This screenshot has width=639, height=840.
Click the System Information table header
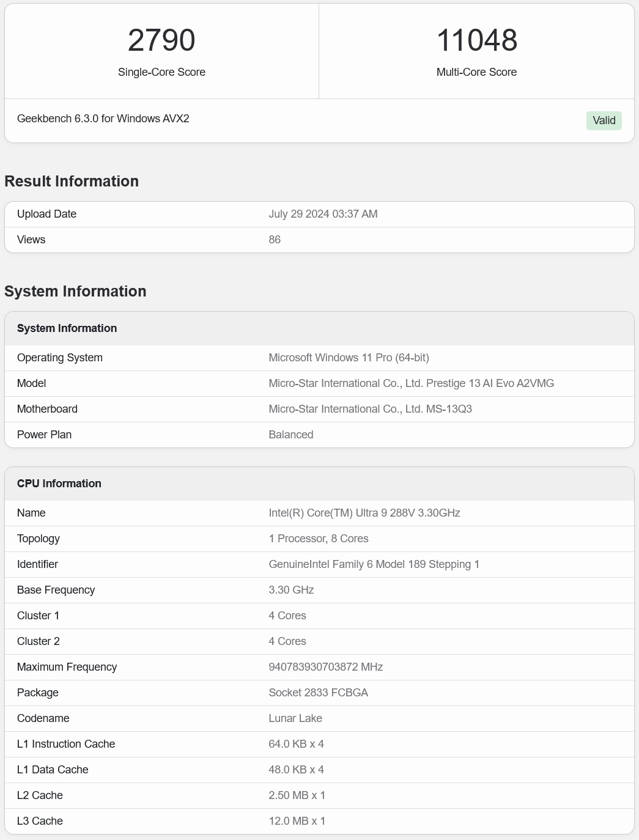pyautogui.click(x=67, y=328)
